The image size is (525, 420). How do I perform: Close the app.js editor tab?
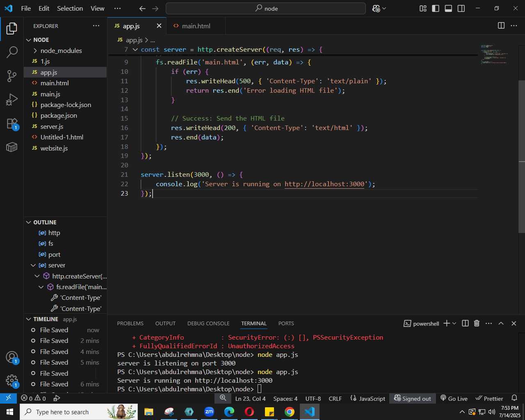click(159, 26)
